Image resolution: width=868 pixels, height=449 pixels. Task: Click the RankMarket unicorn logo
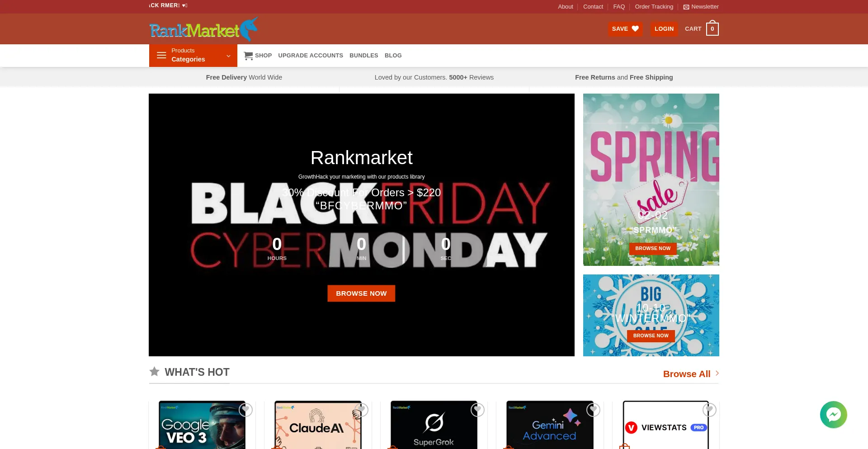pos(203,29)
